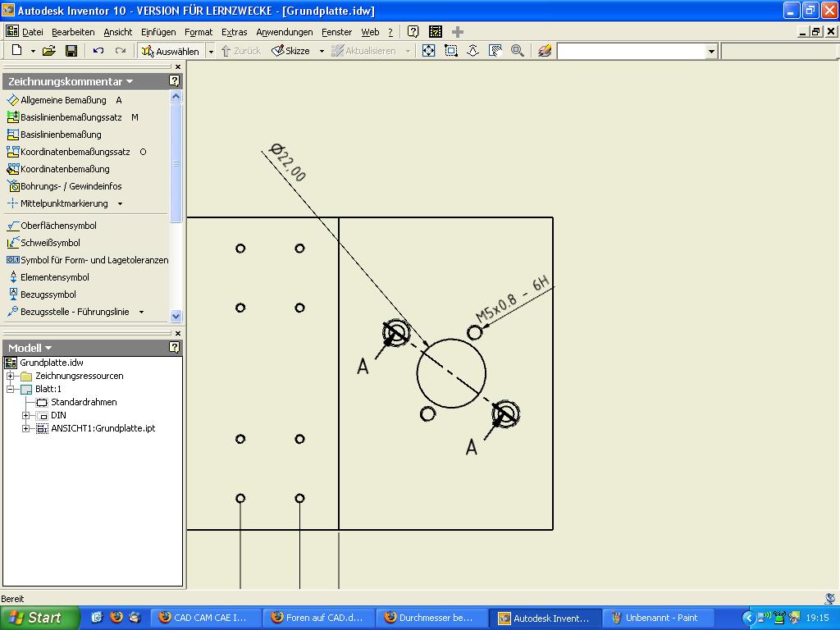Image resolution: width=840 pixels, height=630 pixels.
Task: Open the Datei menu
Action: [x=32, y=32]
